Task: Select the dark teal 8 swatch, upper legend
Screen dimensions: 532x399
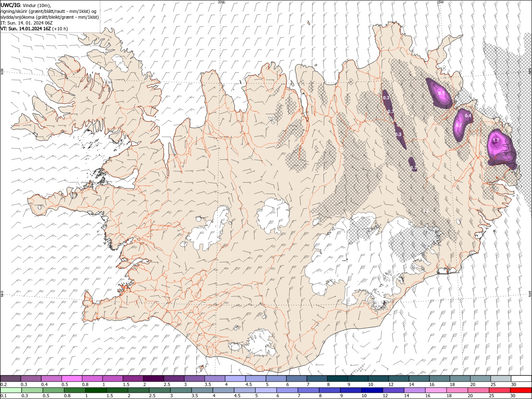Action: point(337,379)
